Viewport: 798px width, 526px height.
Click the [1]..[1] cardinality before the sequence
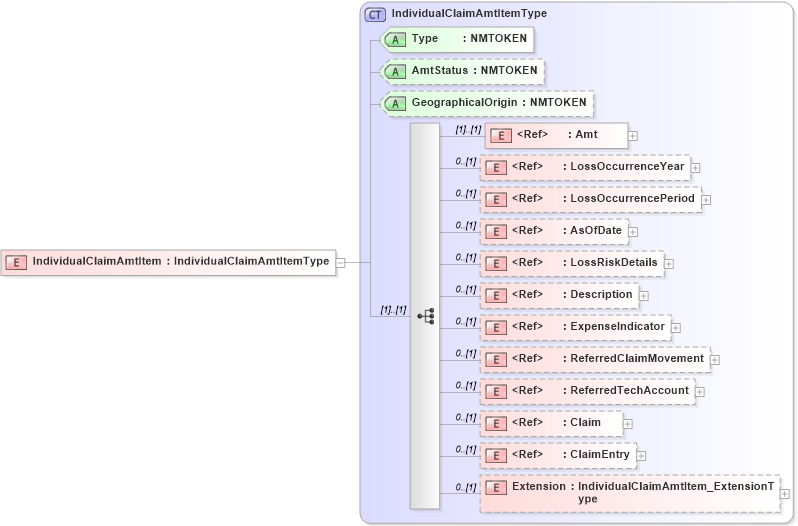(x=393, y=310)
